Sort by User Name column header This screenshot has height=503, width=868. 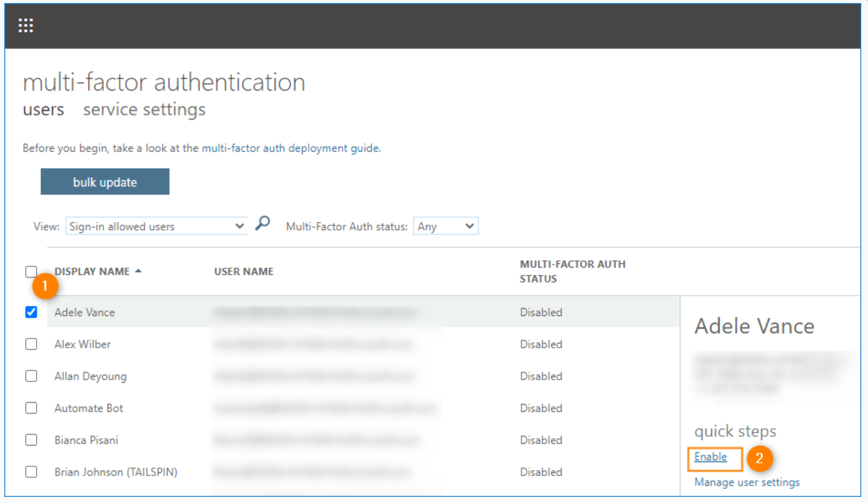(x=243, y=271)
